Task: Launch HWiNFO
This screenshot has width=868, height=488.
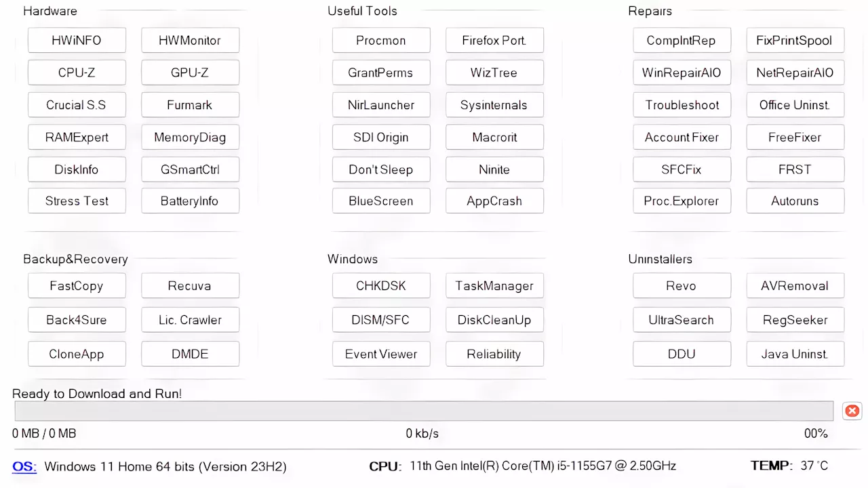Action: [x=77, y=40]
